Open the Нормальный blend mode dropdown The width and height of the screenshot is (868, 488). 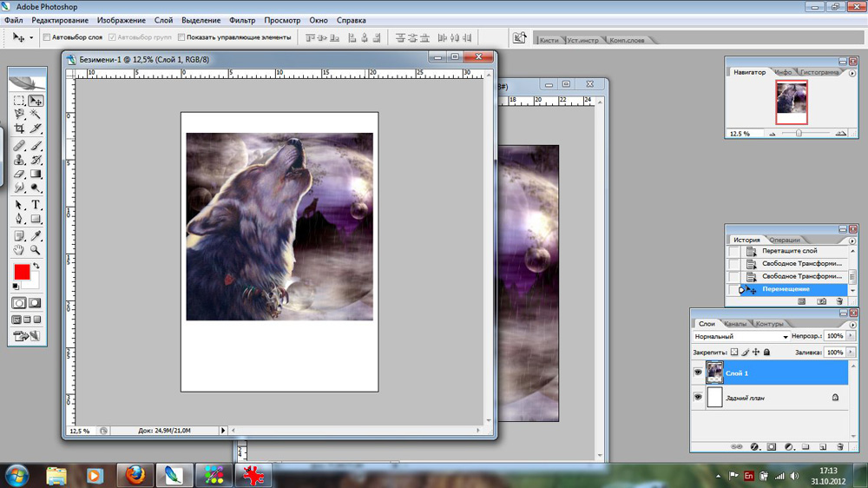coord(740,336)
